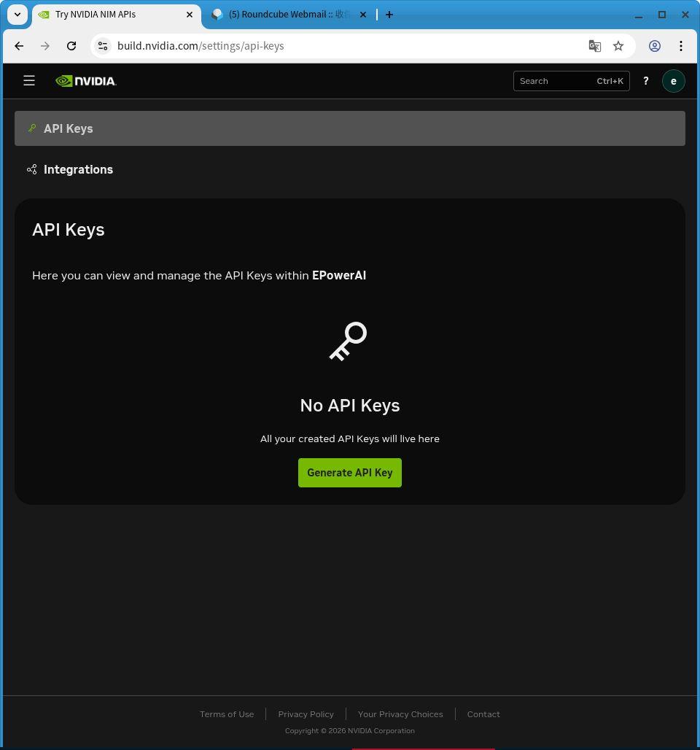Close the Try NVIDIA NIM APIs tab
Image resolution: width=700 pixels, height=750 pixels.
coord(190,15)
